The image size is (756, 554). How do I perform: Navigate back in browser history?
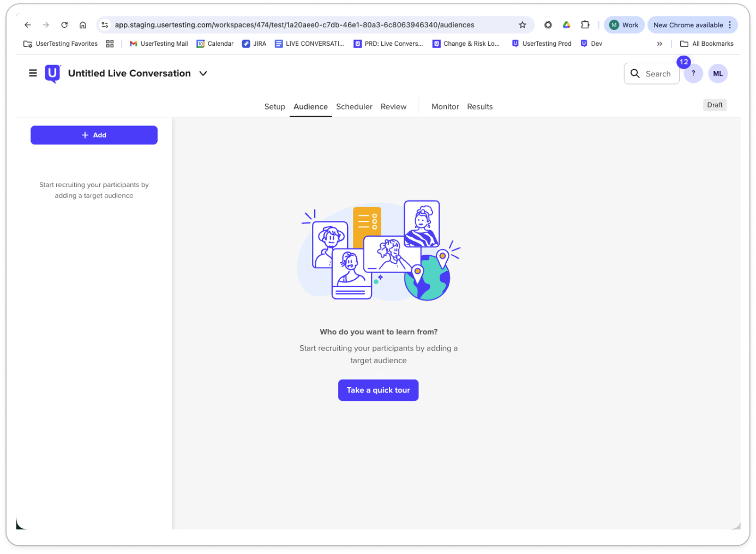28,25
